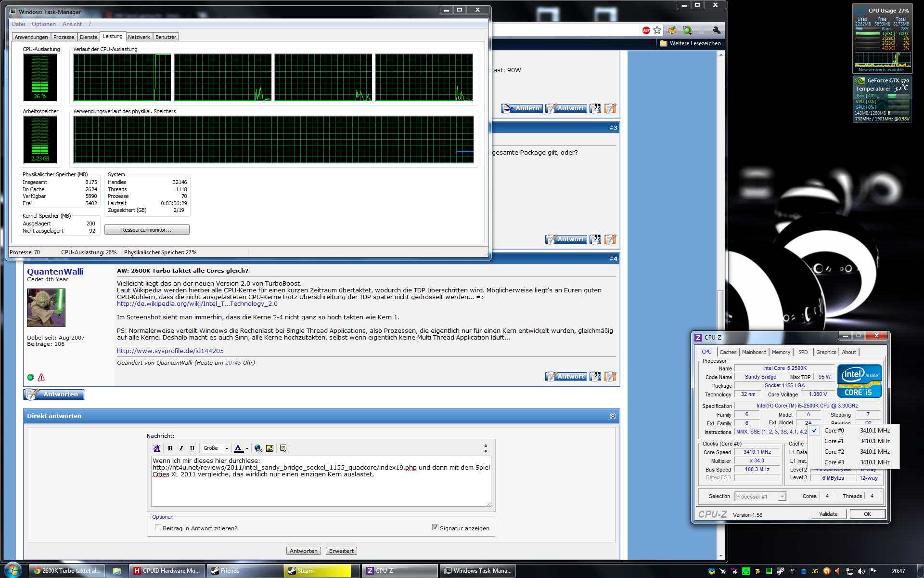Viewport: 924px width, 578px height.
Task: Toggle underline formatting in the reply editor
Action: coord(192,448)
